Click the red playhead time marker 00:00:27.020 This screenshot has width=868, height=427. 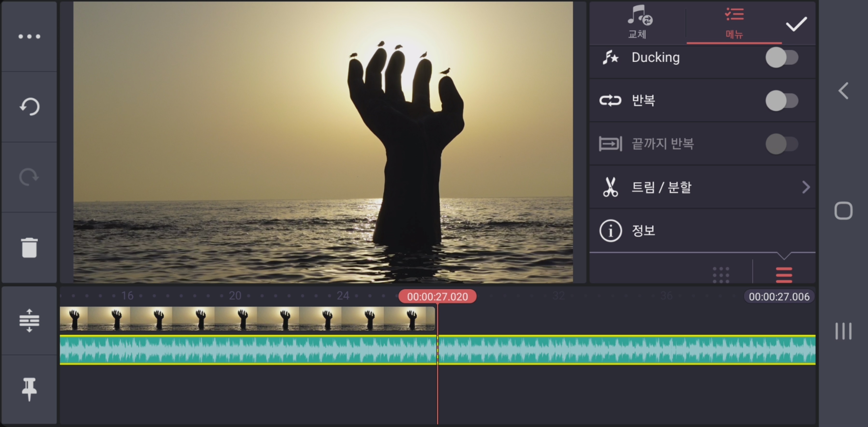click(x=437, y=296)
